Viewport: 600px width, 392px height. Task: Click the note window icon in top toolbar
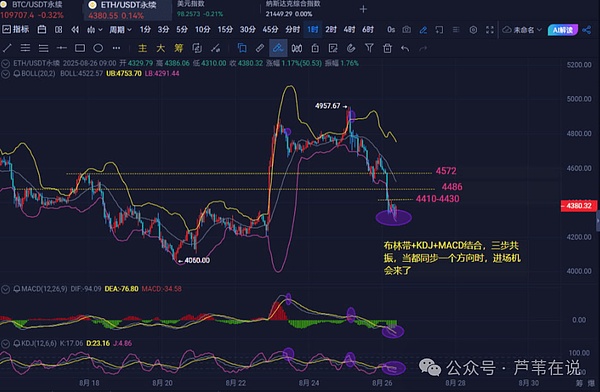pos(439,29)
